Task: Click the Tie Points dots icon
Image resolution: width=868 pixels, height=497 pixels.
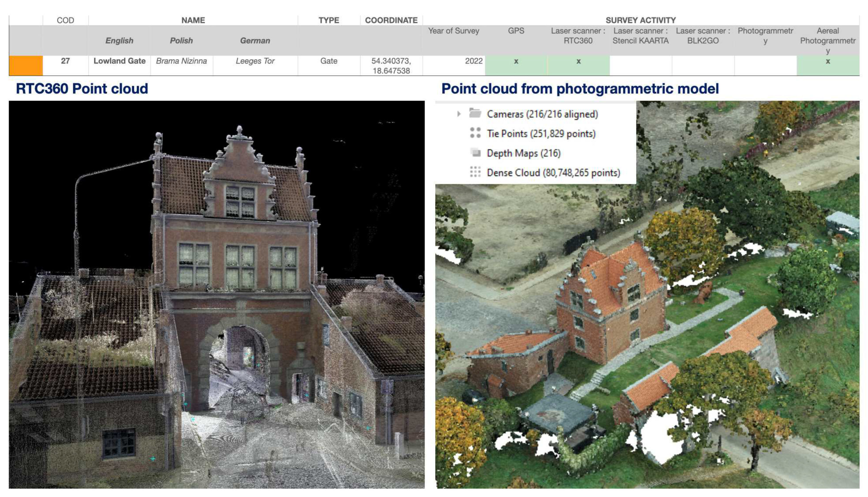Action: point(475,133)
